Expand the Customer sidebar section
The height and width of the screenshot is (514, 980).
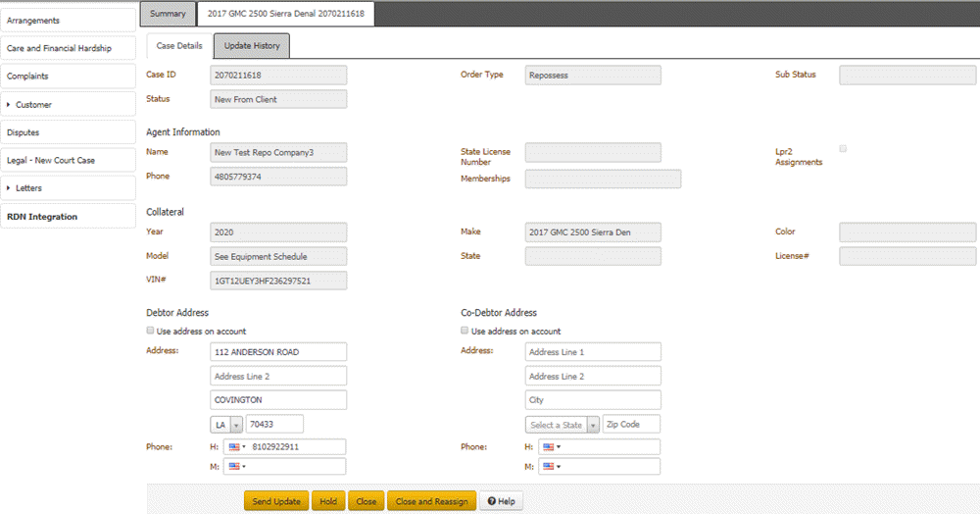[69, 104]
